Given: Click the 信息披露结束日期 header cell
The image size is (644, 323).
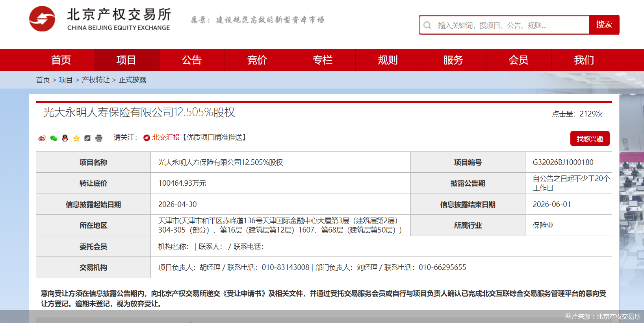Looking at the screenshot, I should pos(468,204).
